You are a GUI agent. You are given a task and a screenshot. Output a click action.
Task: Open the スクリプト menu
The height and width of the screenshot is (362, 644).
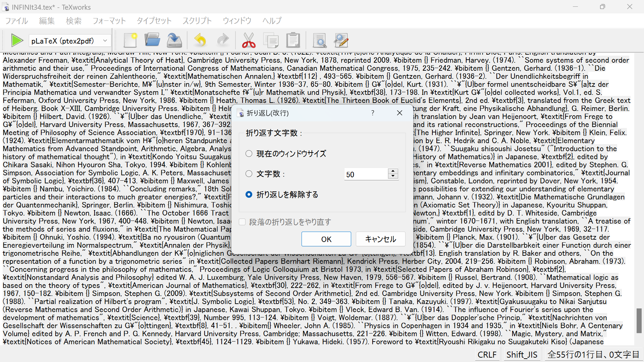197,21
